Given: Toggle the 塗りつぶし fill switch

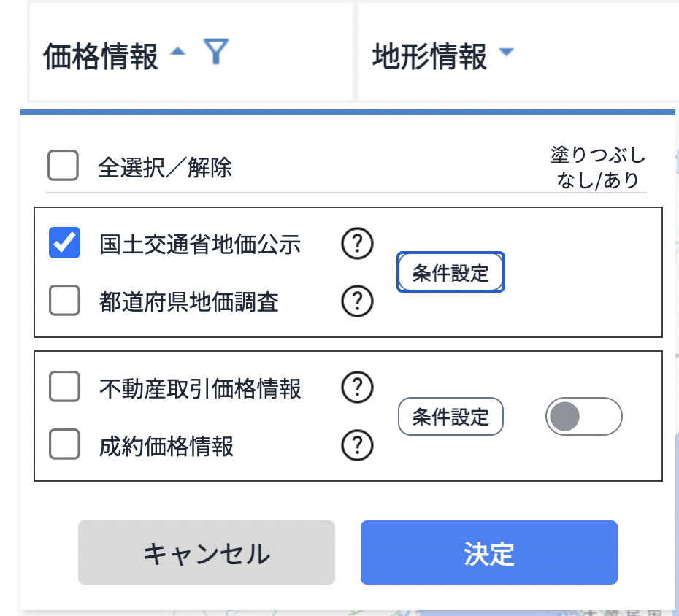Looking at the screenshot, I should click(583, 417).
